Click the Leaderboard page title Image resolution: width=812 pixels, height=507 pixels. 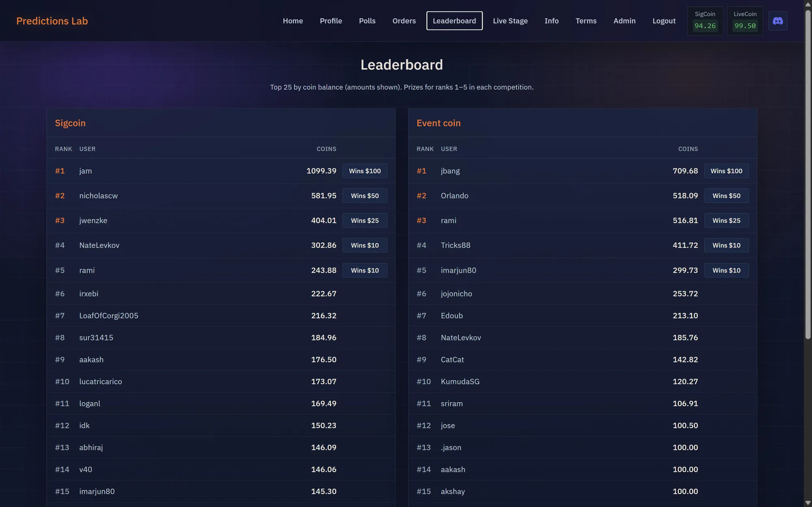coord(401,65)
